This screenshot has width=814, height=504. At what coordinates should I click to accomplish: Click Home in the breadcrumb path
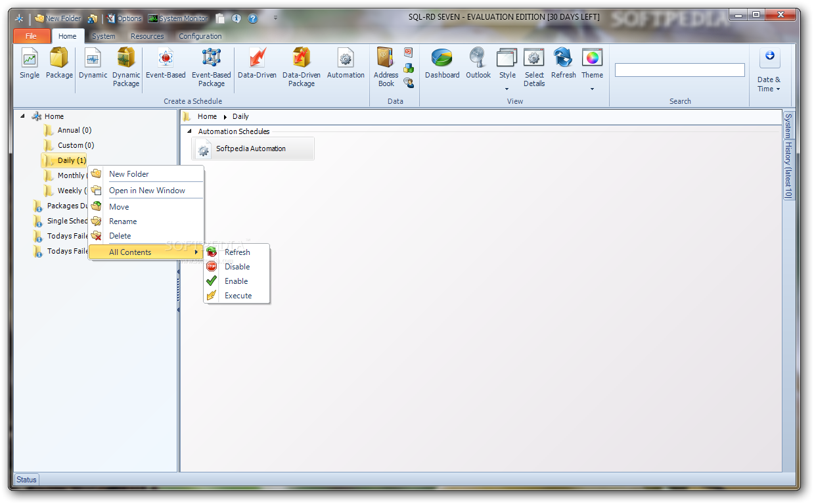pyautogui.click(x=207, y=117)
